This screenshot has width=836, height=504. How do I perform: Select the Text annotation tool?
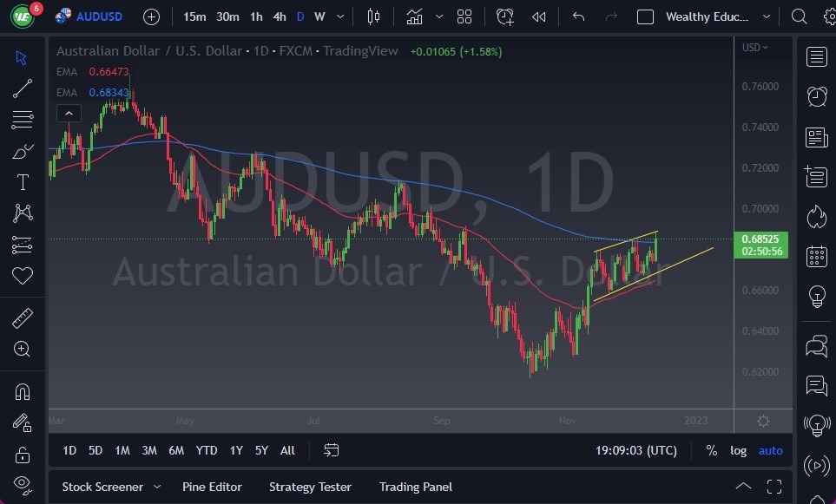22,182
